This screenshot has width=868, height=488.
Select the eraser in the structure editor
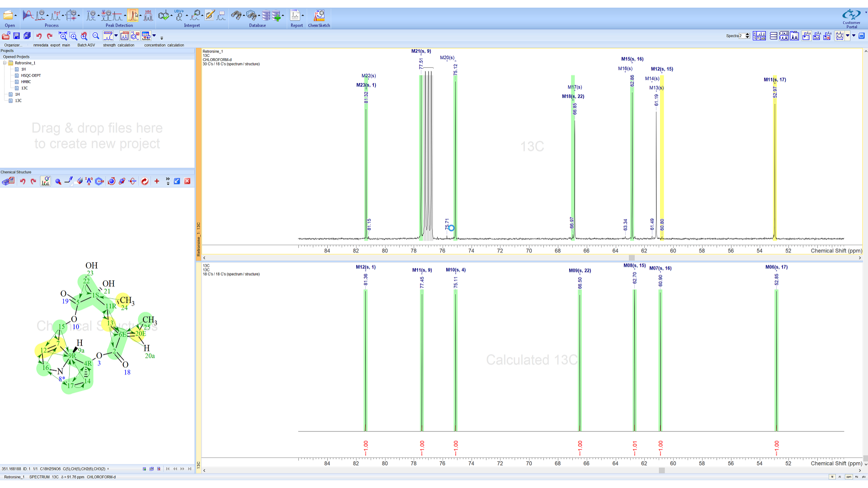pos(80,181)
